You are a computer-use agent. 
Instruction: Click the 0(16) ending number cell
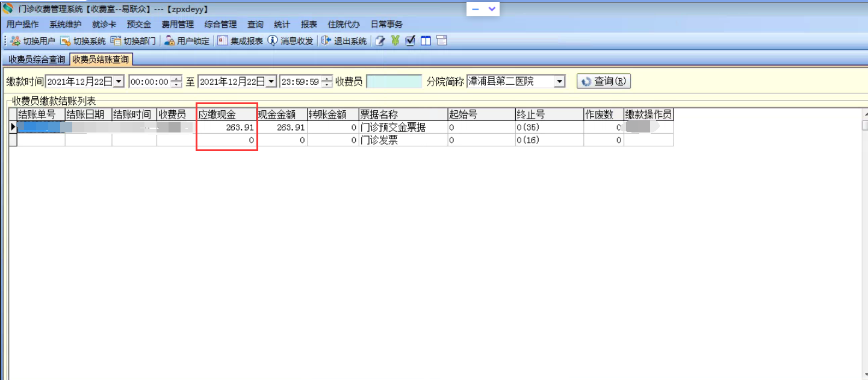pyautogui.click(x=550, y=140)
